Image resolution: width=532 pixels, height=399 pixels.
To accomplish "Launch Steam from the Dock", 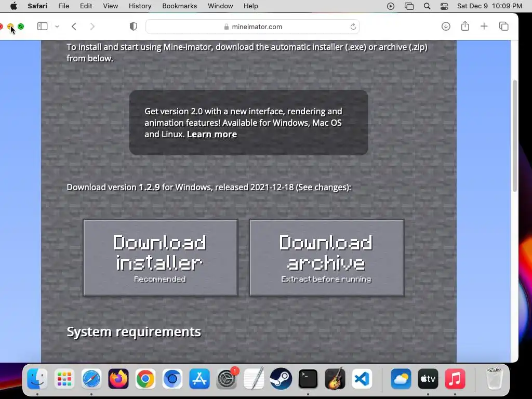I will (281, 379).
